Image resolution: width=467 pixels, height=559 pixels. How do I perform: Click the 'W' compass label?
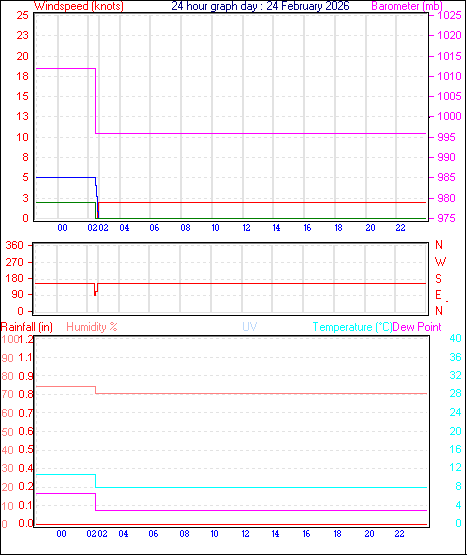[440, 262]
